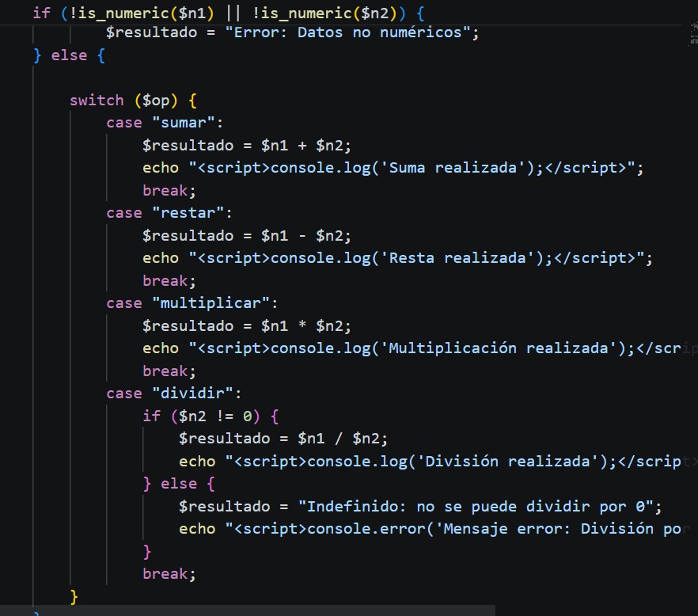Click the case "dividir" line
Image resolution: width=698 pixels, height=616 pixels.
tap(174, 394)
